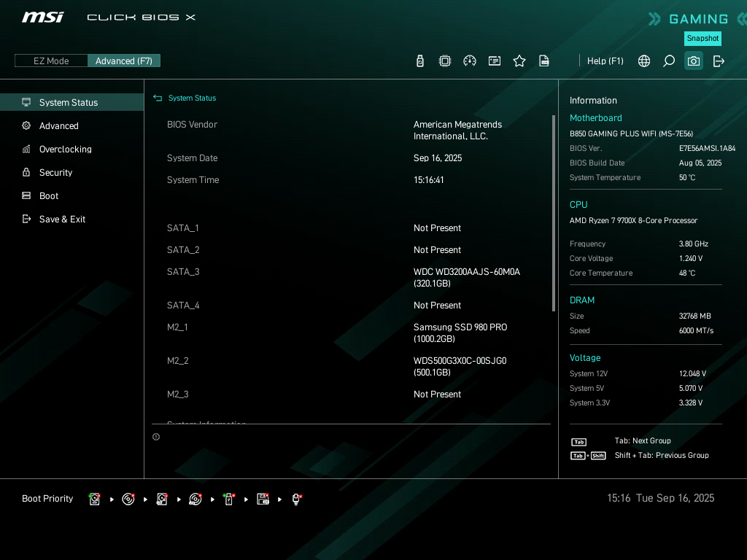Open Advanced menu in sidebar
This screenshot has height=560, width=747.
point(71,125)
